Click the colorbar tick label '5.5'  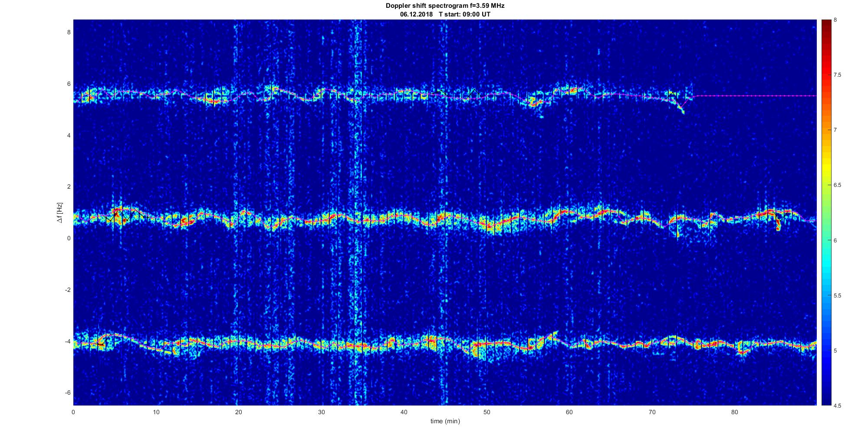[838, 296]
